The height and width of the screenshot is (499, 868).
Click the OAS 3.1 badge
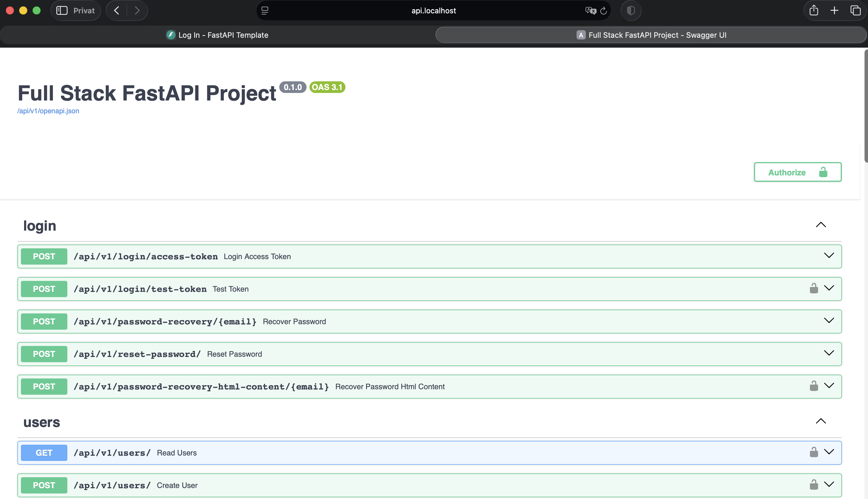pyautogui.click(x=327, y=87)
